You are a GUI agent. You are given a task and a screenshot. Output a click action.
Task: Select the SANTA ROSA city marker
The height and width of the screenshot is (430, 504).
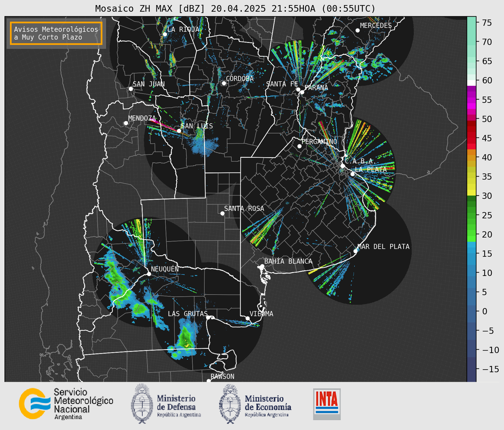click(x=222, y=213)
